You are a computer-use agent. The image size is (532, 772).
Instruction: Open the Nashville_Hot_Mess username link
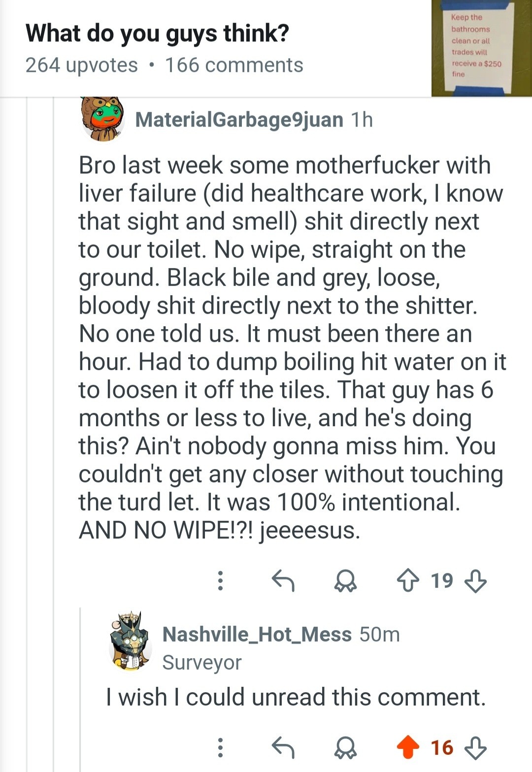257,635
